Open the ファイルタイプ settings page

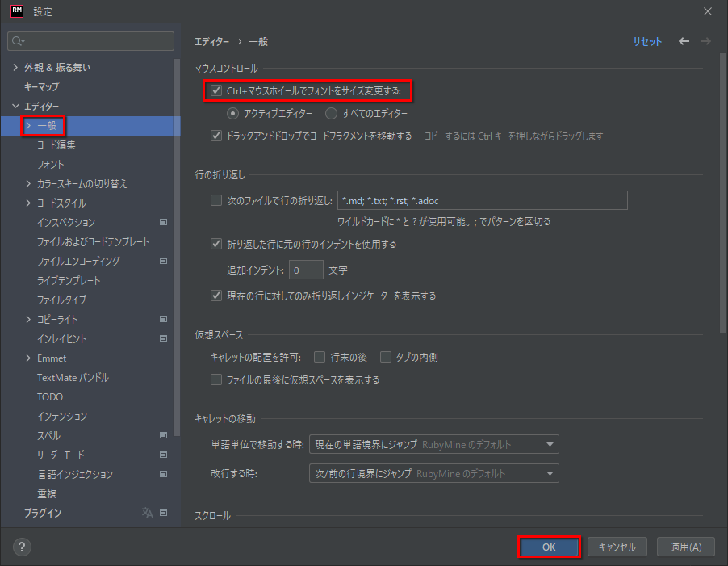pyautogui.click(x=62, y=300)
